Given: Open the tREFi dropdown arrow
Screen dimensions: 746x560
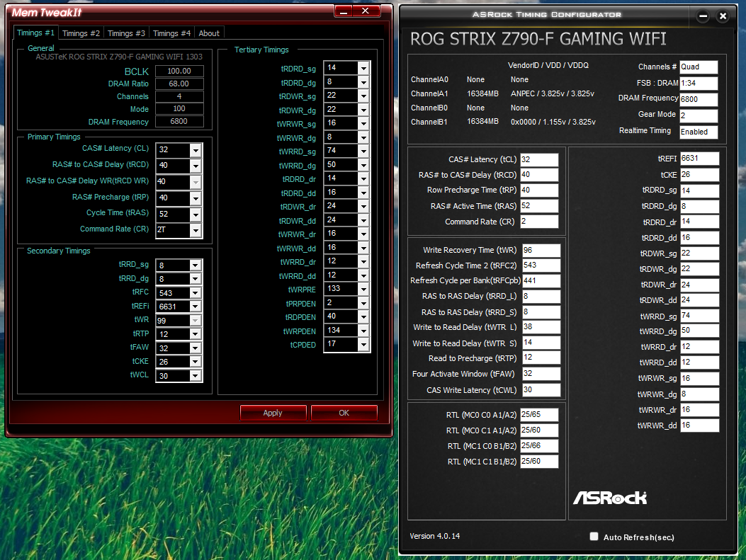Looking at the screenshot, I should click(x=195, y=307).
